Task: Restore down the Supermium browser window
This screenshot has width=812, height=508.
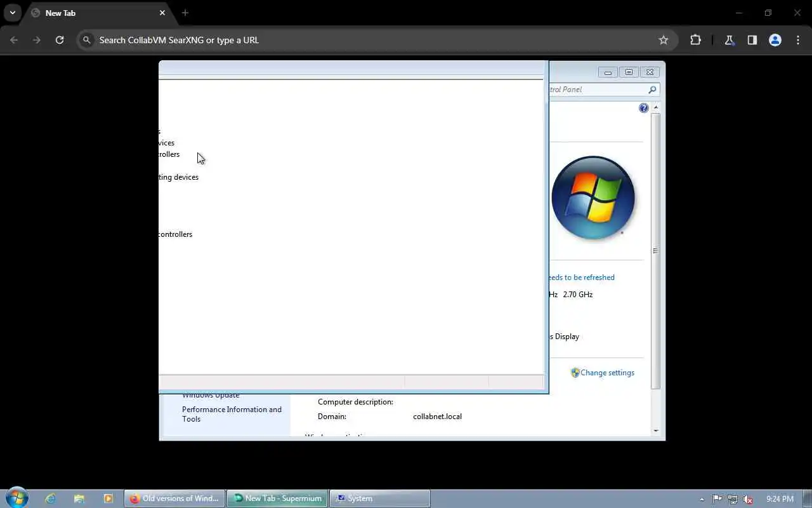Action: [x=768, y=13]
